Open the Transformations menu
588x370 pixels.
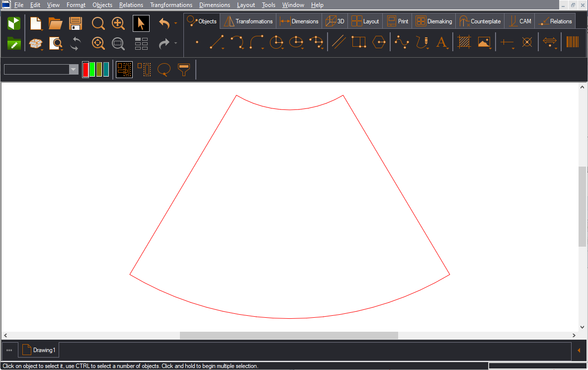(171, 5)
